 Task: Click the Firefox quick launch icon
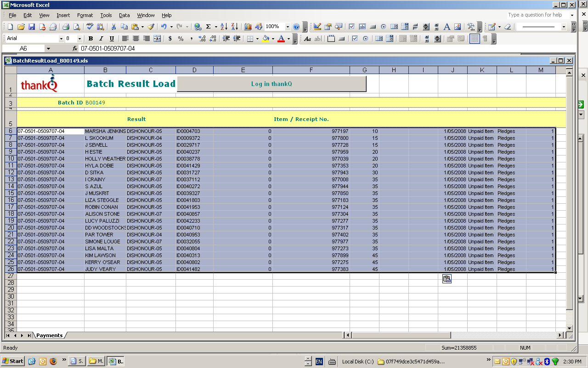pos(53,361)
